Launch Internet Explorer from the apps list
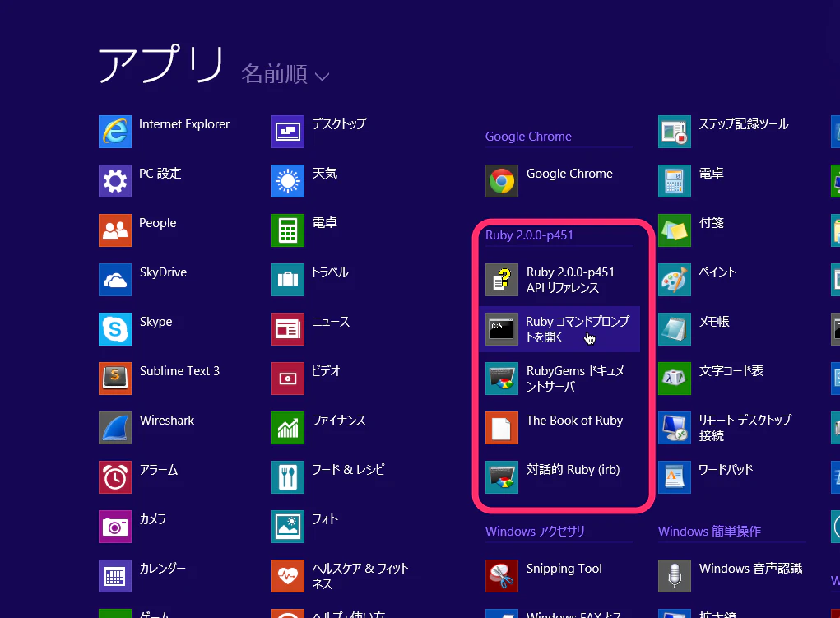Image resolution: width=840 pixels, height=618 pixels. coord(165,132)
